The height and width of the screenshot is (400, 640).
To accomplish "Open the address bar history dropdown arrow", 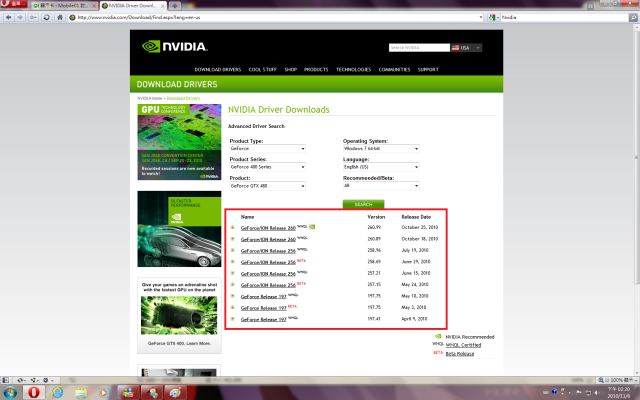I will pyautogui.click(x=480, y=18).
